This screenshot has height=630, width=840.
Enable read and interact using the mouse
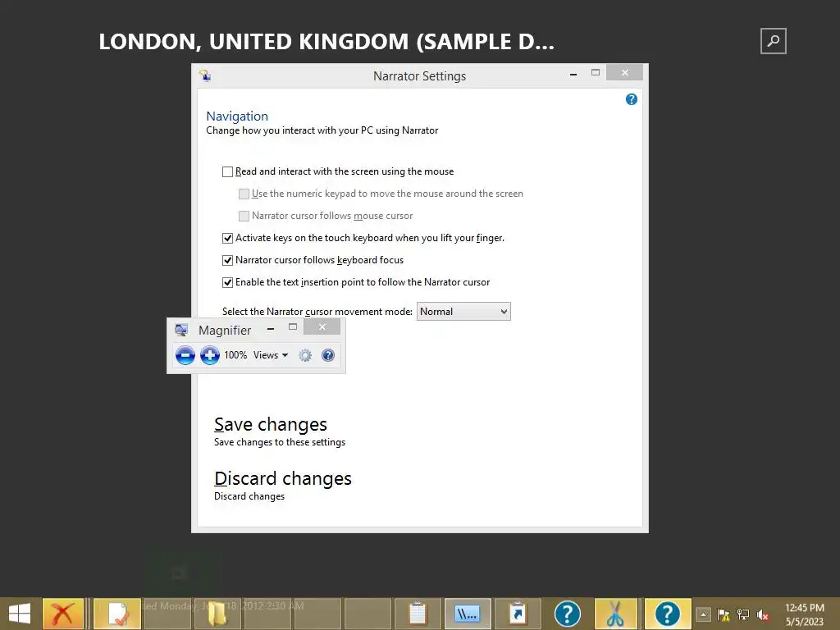click(x=228, y=171)
